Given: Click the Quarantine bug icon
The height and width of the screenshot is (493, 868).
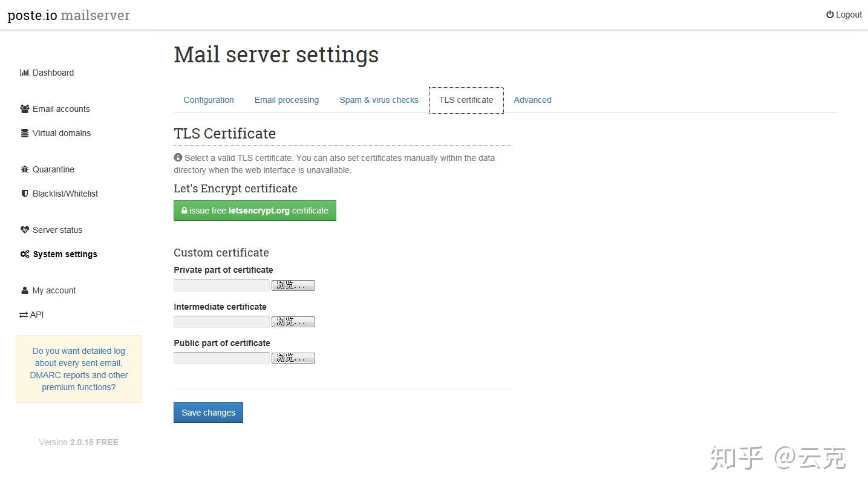Looking at the screenshot, I should 25,169.
